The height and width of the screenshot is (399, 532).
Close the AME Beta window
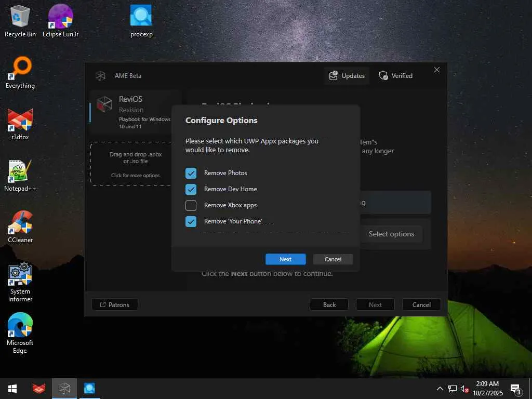tap(436, 70)
